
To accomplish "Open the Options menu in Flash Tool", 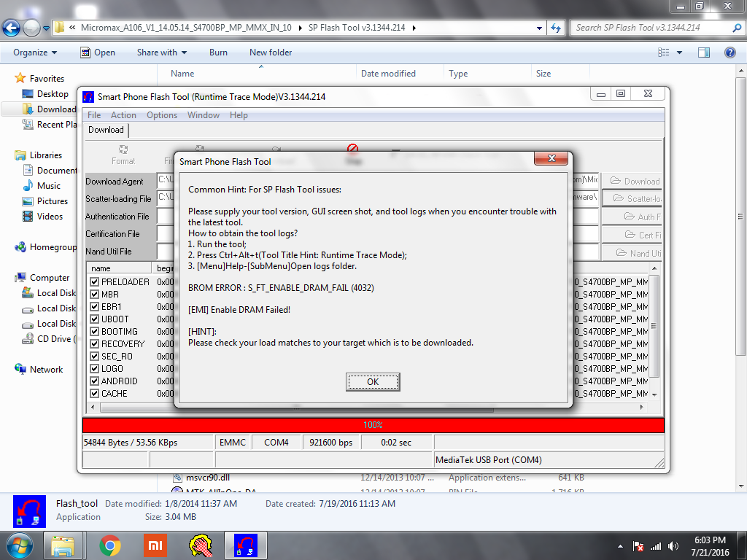I will click(x=162, y=115).
